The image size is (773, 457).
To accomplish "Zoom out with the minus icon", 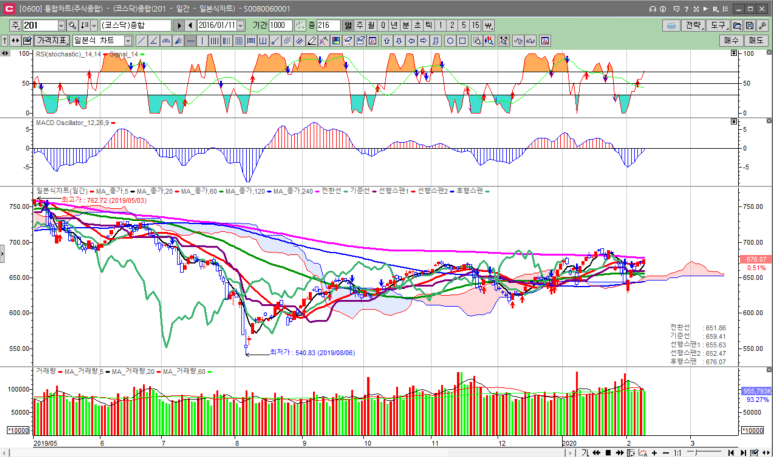I will [666, 453].
